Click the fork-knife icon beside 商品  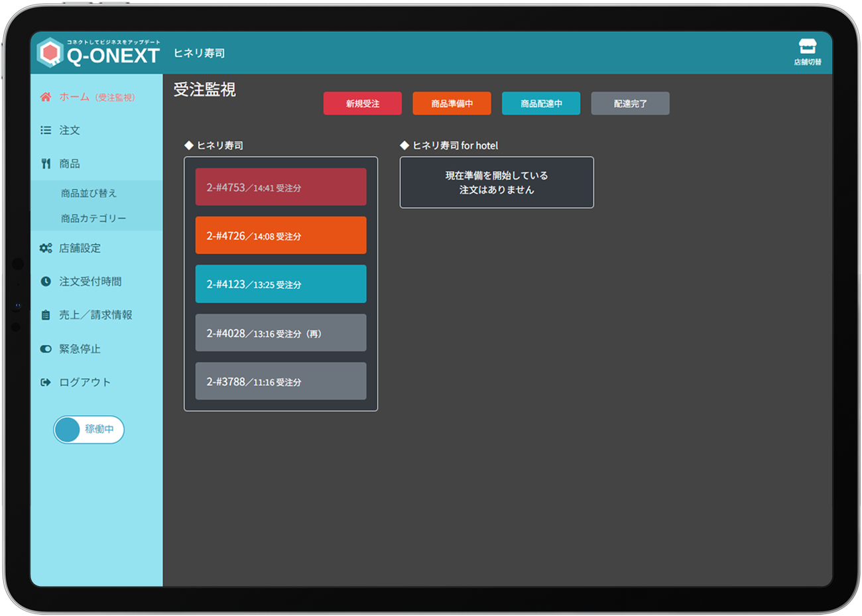tap(45, 164)
